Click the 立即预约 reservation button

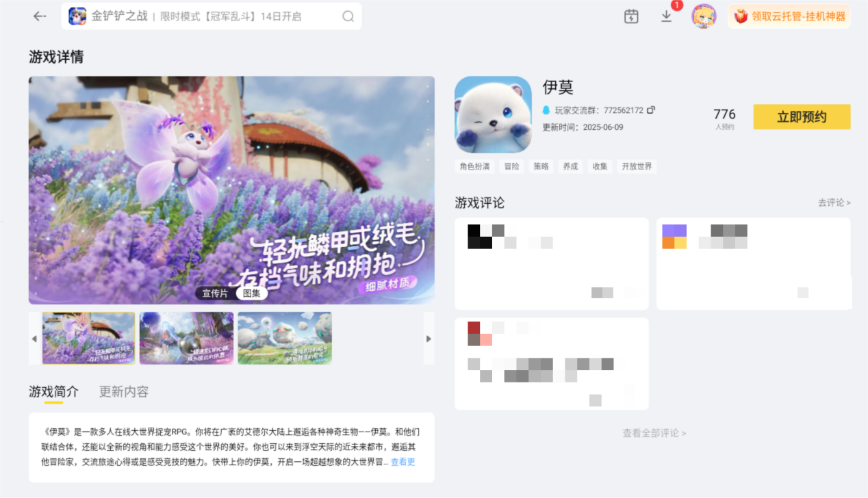coord(801,116)
